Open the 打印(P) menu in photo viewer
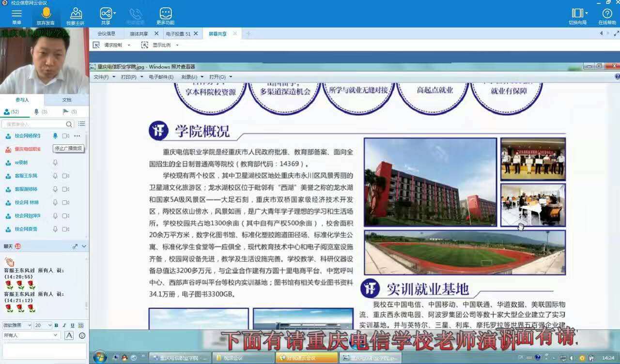 click(132, 76)
